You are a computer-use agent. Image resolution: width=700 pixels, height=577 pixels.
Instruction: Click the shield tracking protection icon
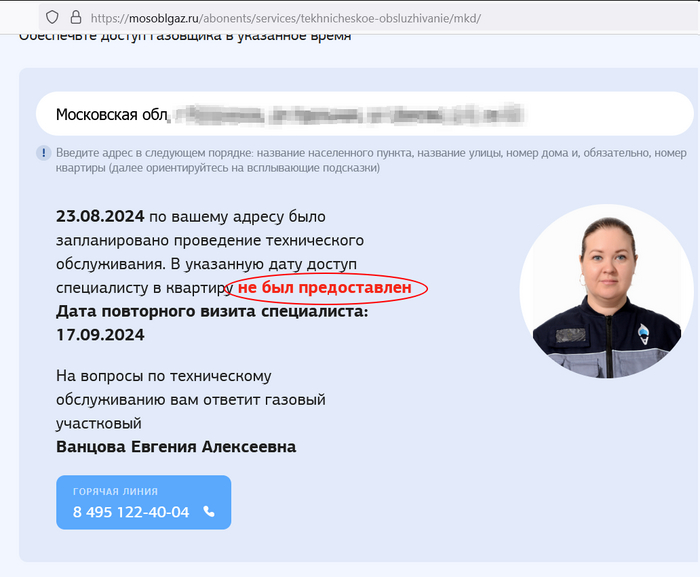click(52, 17)
